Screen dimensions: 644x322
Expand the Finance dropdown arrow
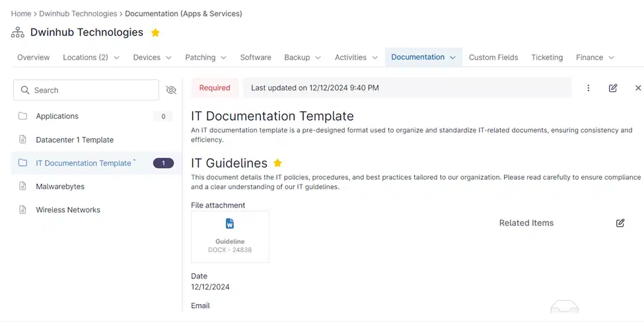[611, 58]
